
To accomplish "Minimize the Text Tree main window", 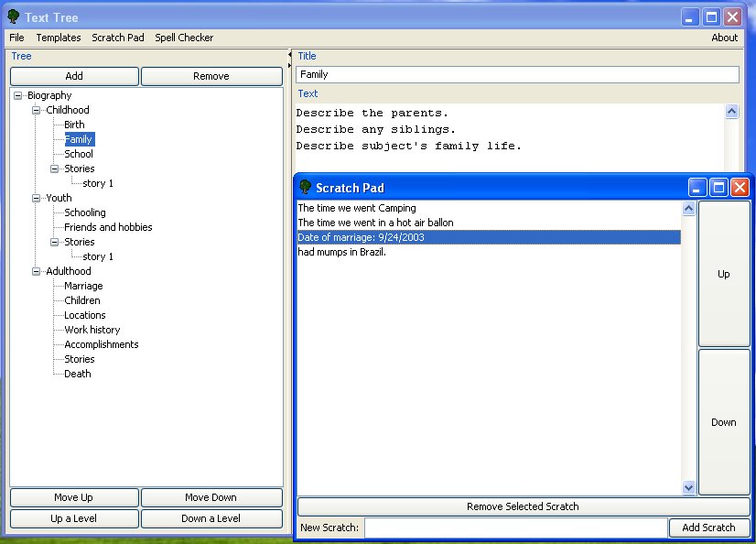I will (x=689, y=17).
